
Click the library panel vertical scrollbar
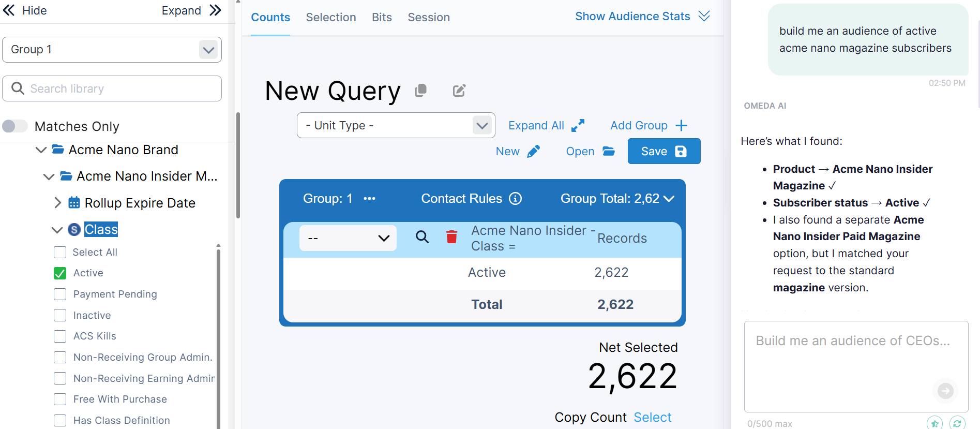click(x=238, y=166)
